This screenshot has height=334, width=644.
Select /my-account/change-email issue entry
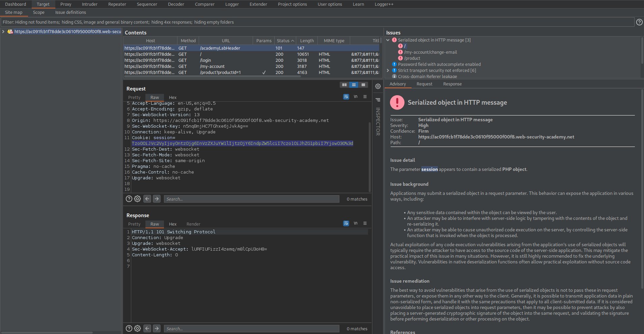(x=430, y=52)
